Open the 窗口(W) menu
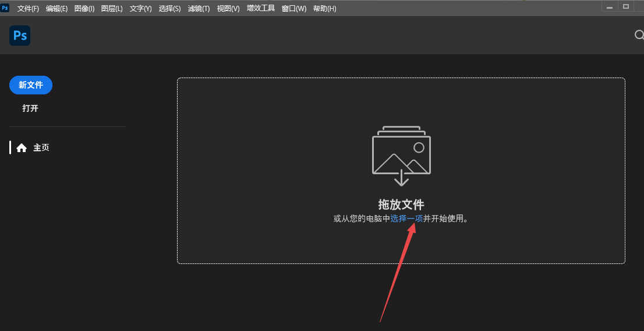This screenshot has width=644, height=331. pyautogui.click(x=294, y=9)
